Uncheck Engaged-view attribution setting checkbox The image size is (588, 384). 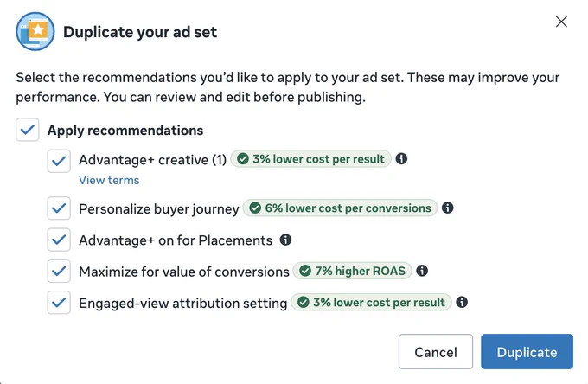click(x=59, y=302)
